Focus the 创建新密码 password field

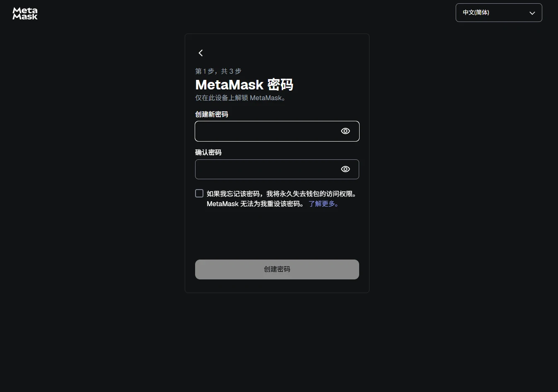pos(277,131)
